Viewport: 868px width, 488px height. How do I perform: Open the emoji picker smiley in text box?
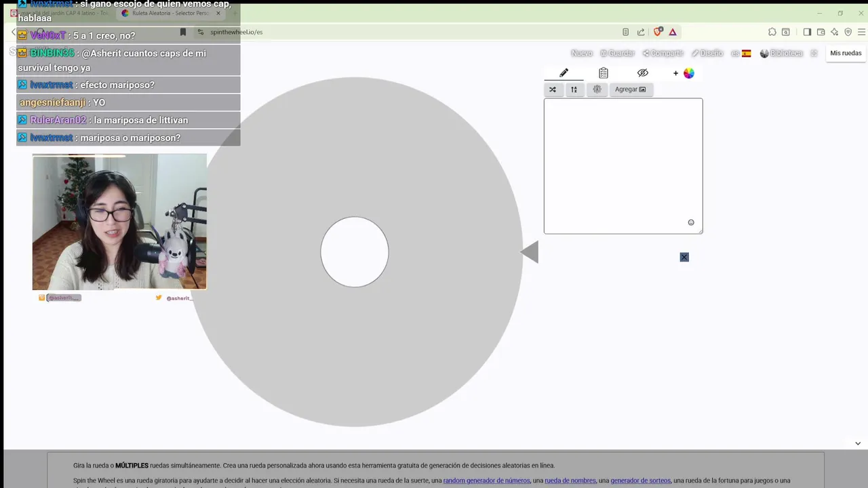coord(691,222)
